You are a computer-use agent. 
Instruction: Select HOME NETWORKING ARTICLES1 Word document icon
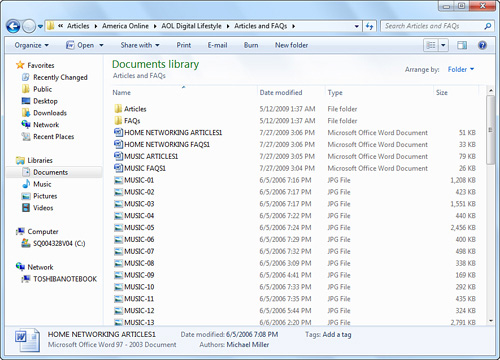[x=118, y=132]
